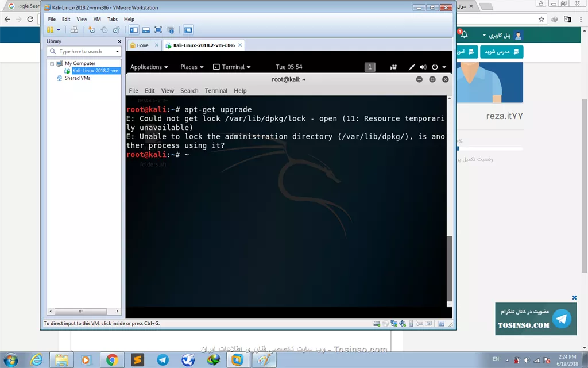Image resolution: width=588 pixels, height=368 pixels.
Task: Click the Kali volume speaker icon
Action: pyautogui.click(x=423, y=67)
